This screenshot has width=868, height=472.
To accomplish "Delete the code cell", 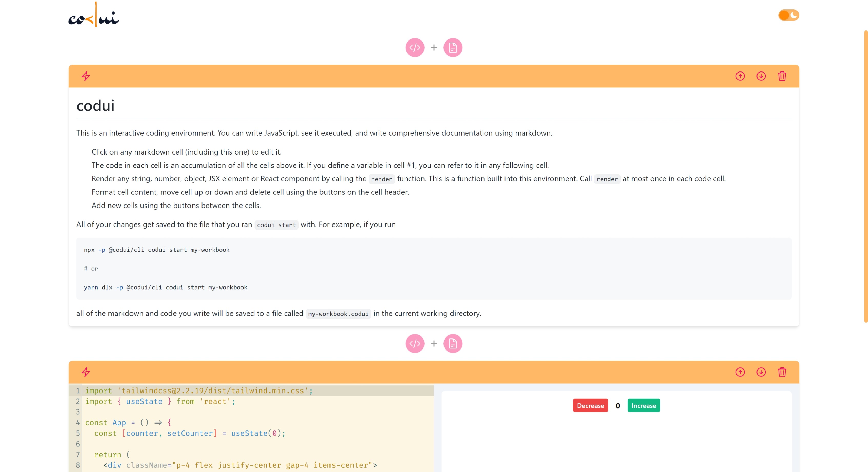I will tap(782, 372).
